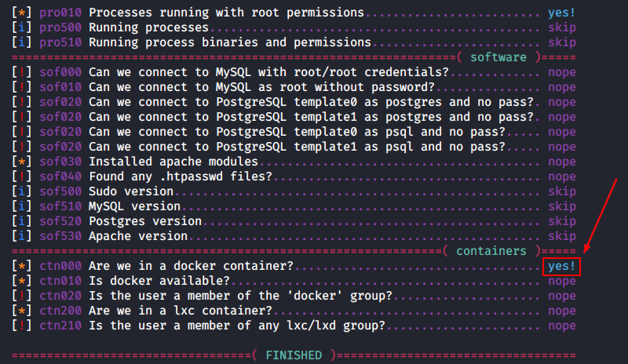The image size is (628, 364).
Task: Select the [!] marker beside sof040
Action: tap(22, 177)
